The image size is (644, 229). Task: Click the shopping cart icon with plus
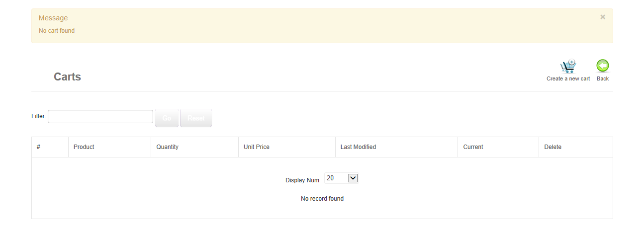point(568,67)
